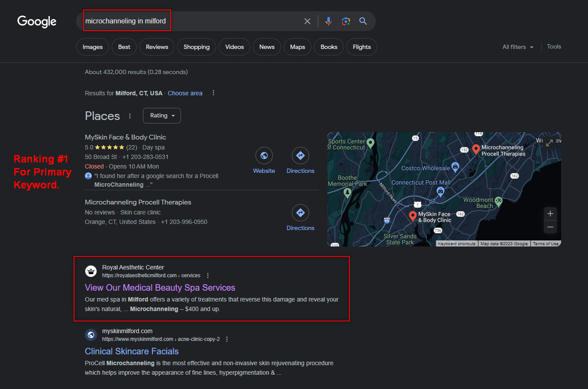588x389 pixels.
Task: Click into the search text field
Action: [191, 21]
